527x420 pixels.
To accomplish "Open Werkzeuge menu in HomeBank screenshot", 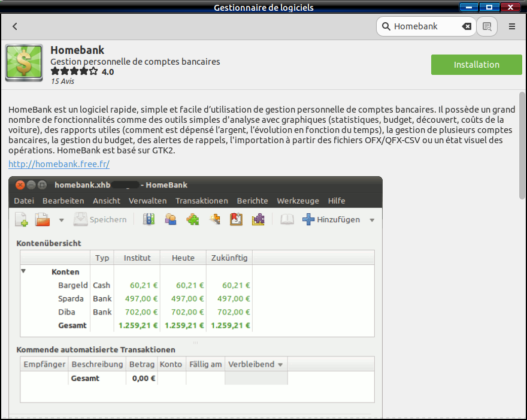I will click(x=298, y=201).
